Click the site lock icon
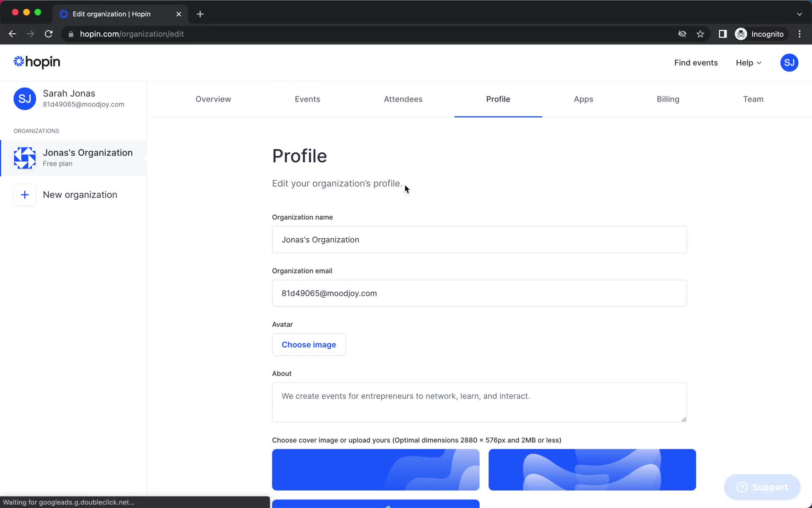The width and height of the screenshot is (812, 508). pyautogui.click(x=71, y=34)
